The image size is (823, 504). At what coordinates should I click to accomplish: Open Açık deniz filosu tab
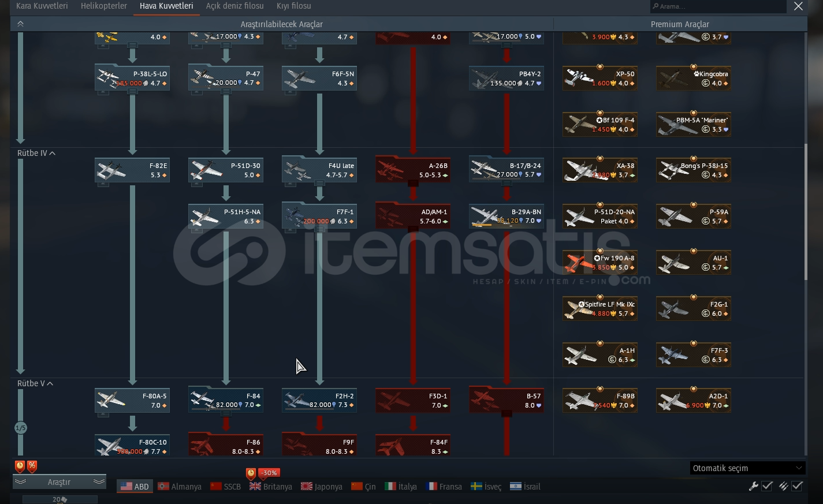pyautogui.click(x=234, y=6)
